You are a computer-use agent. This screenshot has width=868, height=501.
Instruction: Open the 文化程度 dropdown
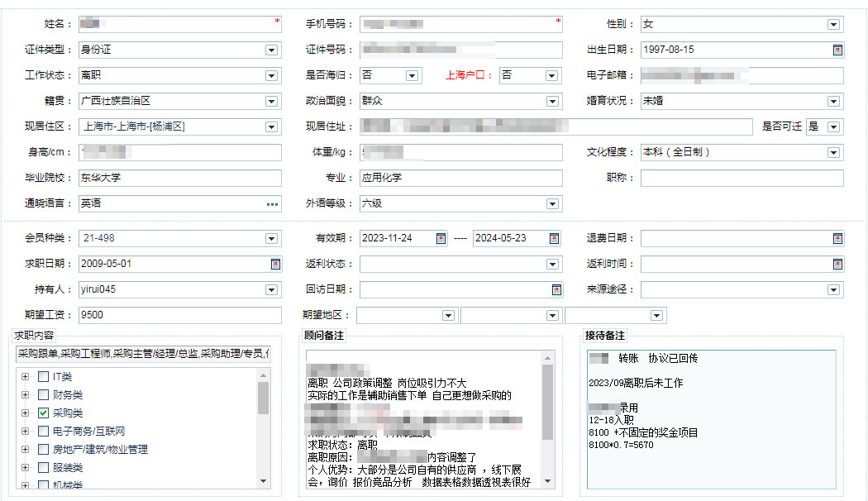833,152
